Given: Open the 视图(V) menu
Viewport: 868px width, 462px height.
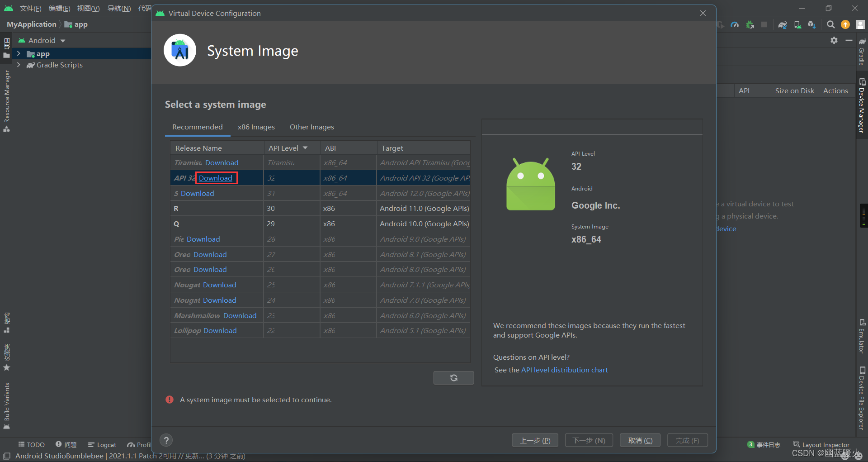Looking at the screenshot, I should click(x=88, y=9).
